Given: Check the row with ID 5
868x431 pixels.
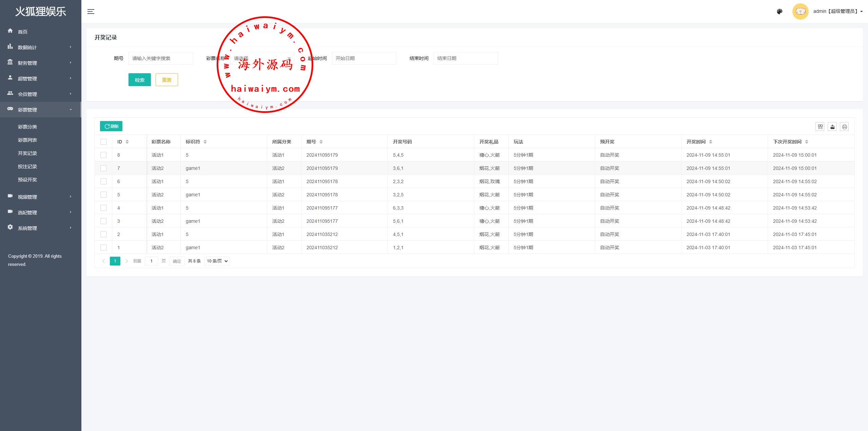Looking at the screenshot, I should (103, 195).
